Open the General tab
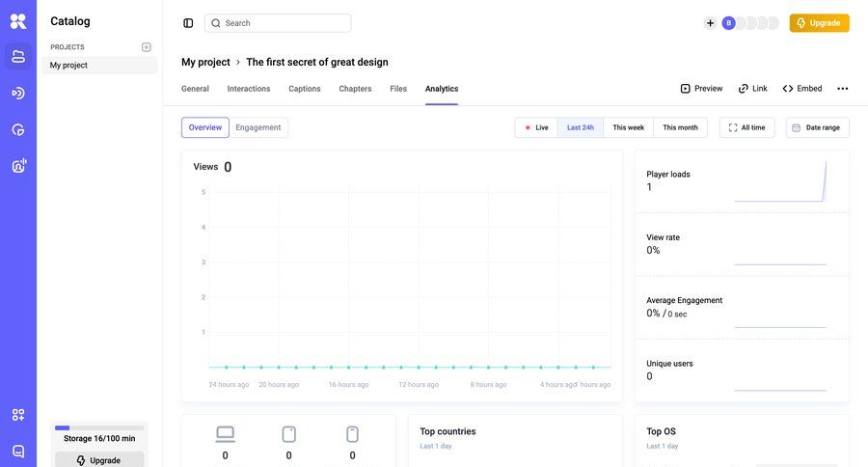 pos(195,89)
